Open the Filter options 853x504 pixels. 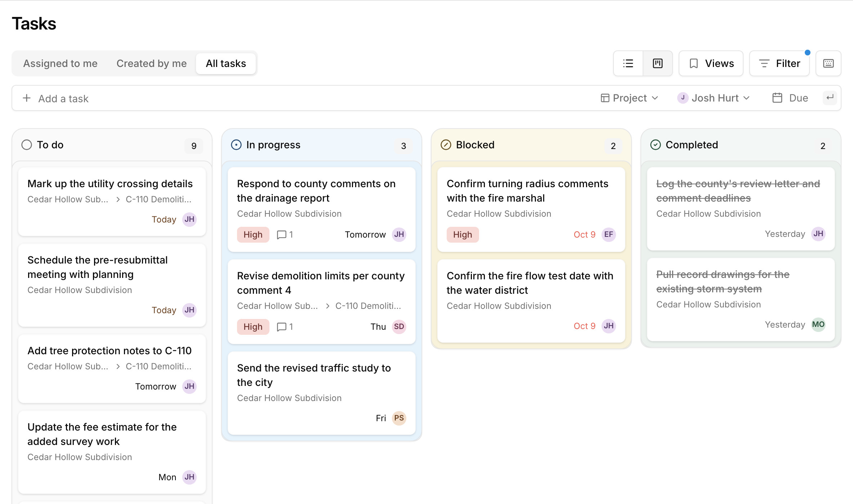[x=780, y=63]
